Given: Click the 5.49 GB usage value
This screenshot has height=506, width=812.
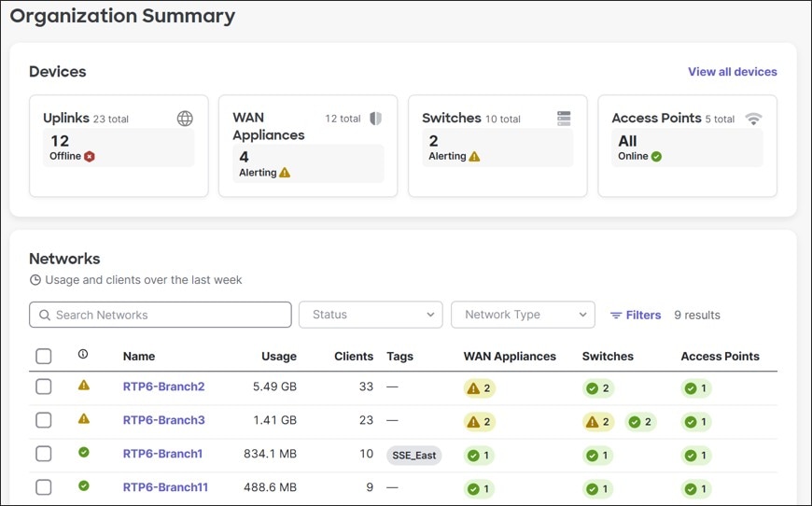Looking at the screenshot, I should coord(274,387).
